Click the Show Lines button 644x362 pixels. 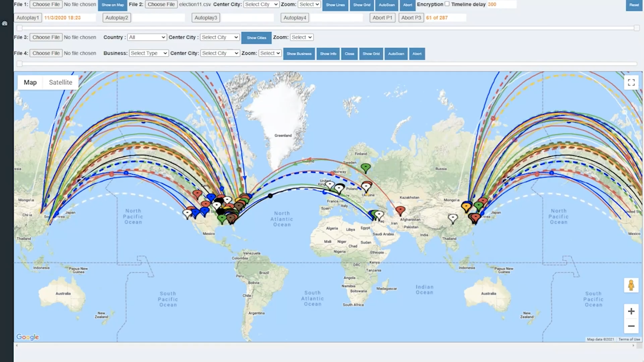tap(335, 5)
